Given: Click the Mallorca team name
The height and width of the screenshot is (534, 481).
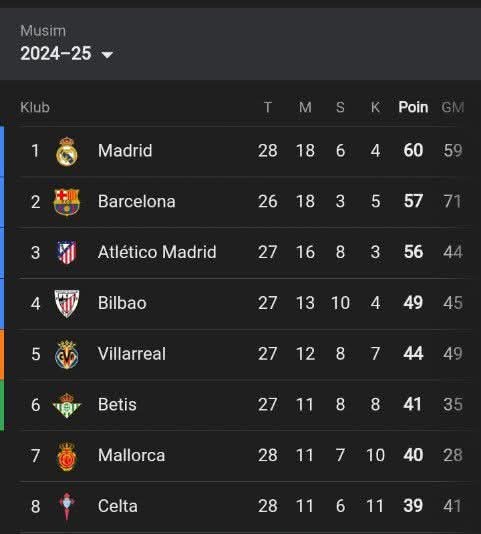Looking at the screenshot, I should pos(131,455).
